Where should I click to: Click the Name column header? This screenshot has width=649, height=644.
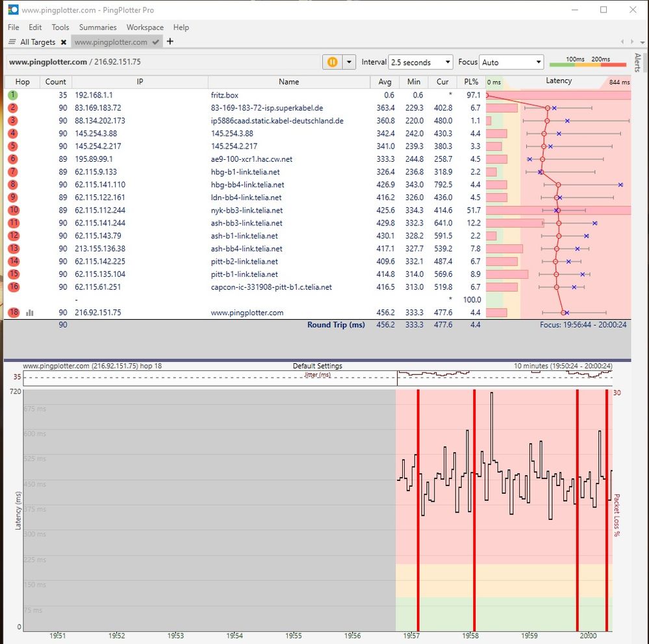[x=289, y=82]
